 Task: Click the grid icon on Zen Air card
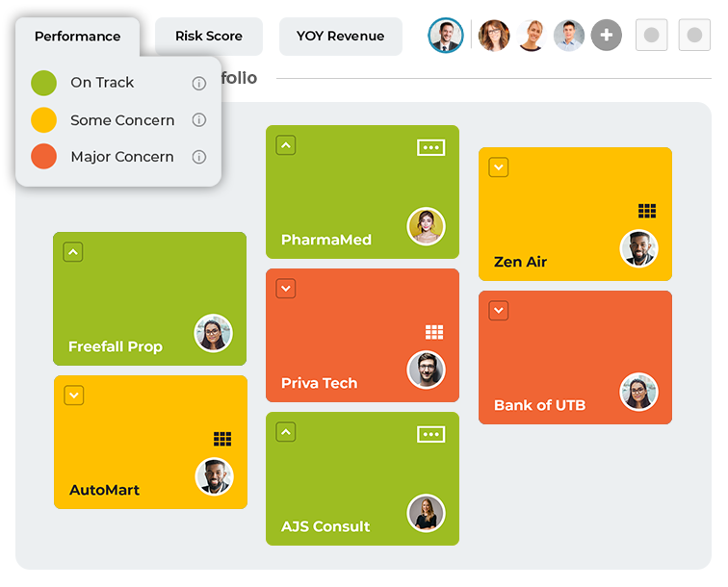(647, 211)
